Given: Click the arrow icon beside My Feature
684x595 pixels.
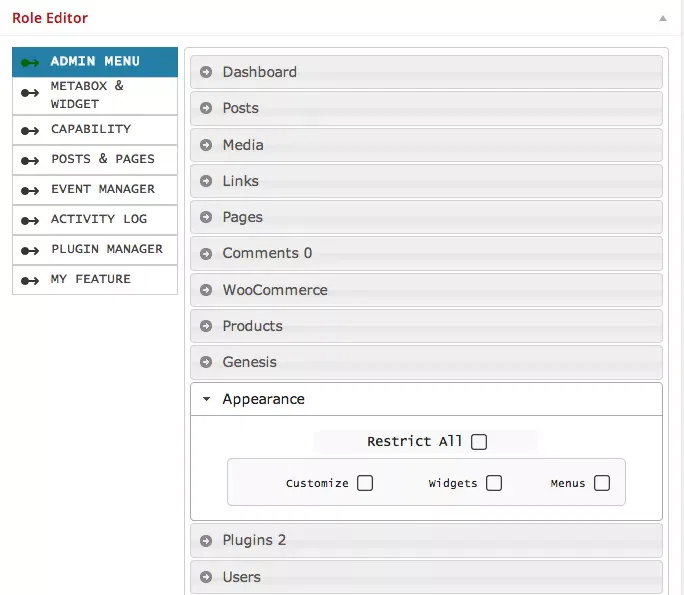Looking at the screenshot, I should tap(30, 280).
